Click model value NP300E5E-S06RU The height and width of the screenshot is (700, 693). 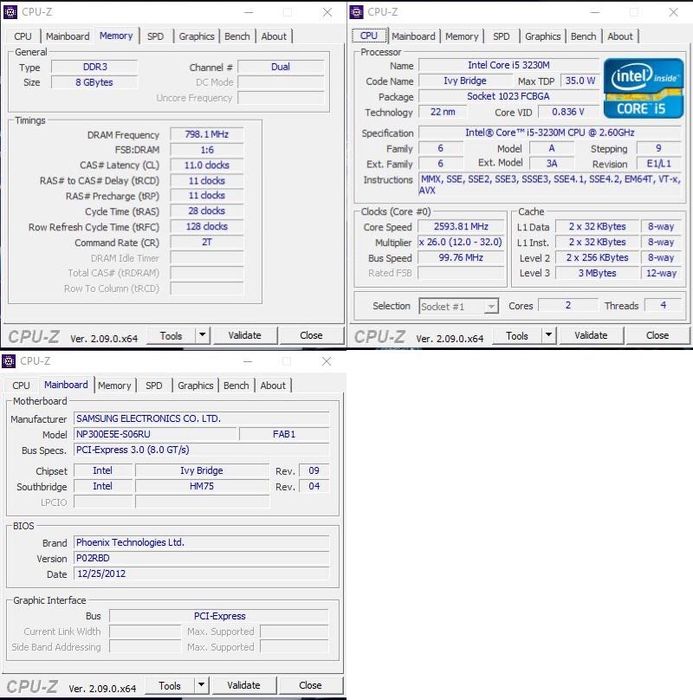tap(154, 434)
